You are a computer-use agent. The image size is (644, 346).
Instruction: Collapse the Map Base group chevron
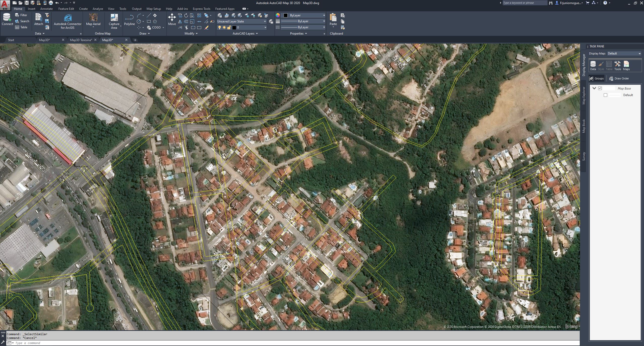594,88
